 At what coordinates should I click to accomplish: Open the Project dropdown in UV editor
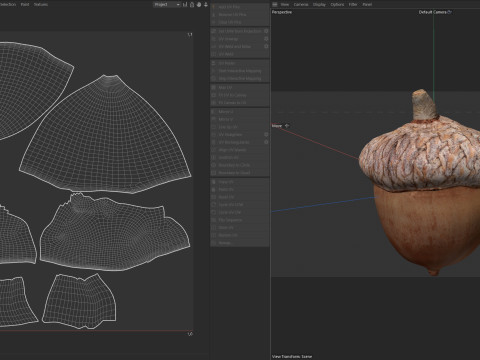coord(167,4)
